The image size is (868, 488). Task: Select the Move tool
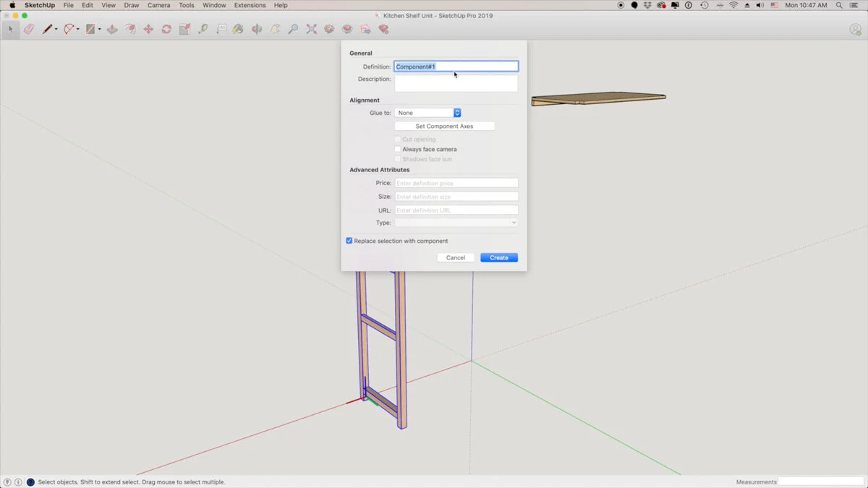click(x=148, y=30)
